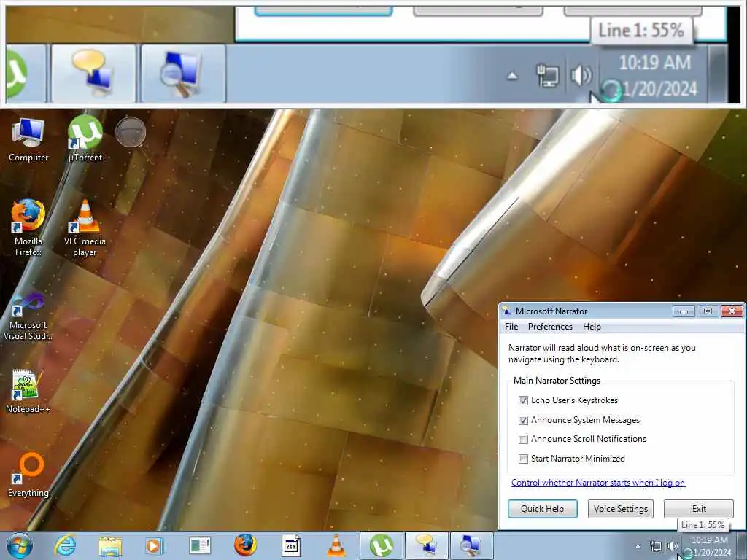Uncheck Announce System Messages
Screen dimensions: 747x560
pos(523,420)
